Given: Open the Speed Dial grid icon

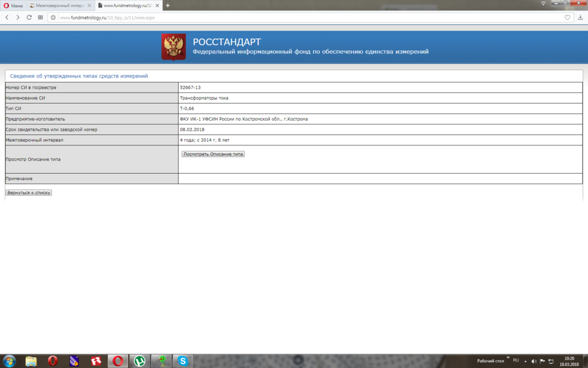Looking at the screenshot, I should coord(41,18).
